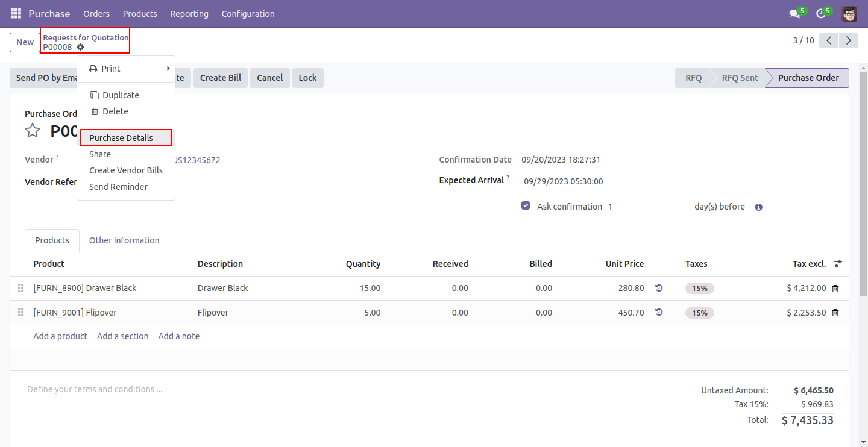Screen dimensions: 868x447
Task: Select Share in the action menu
Action: (x=126, y=154)
